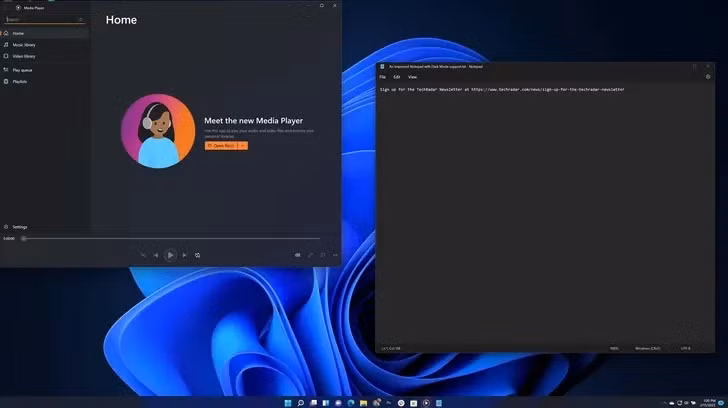Click the Ln, Col indicator in Notepad status bar
This screenshot has width=728, height=408.
click(x=391, y=349)
